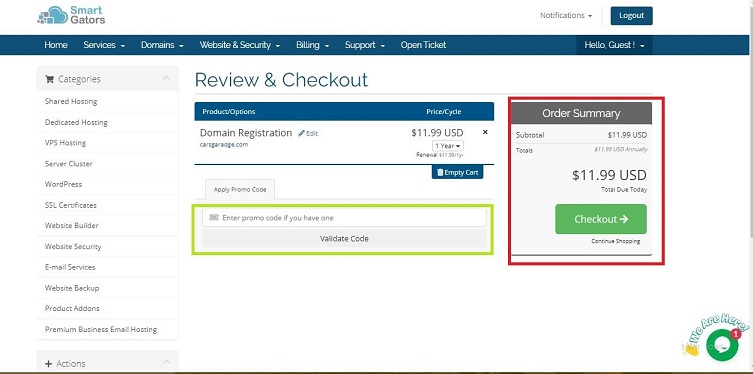Open WordPress category
The width and height of the screenshot is (753, 374).
(x=63, y=184)
